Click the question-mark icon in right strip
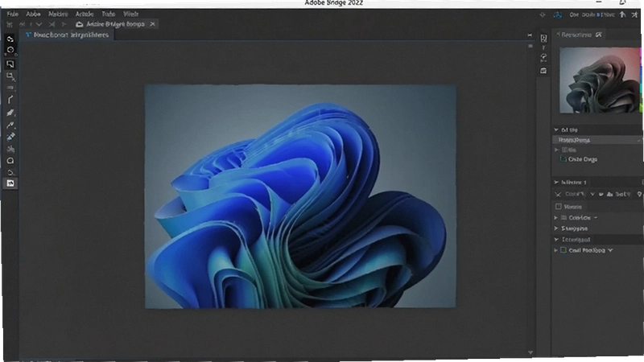 coord(544,57)
